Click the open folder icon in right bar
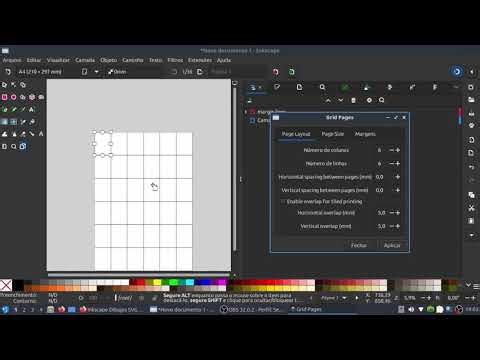The height and width of the screenshot is (360, 480). click(471, 100)
